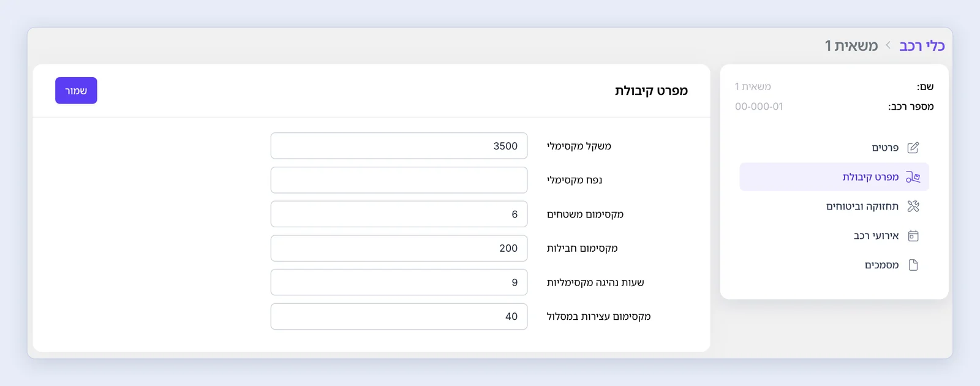Focus the שעות נהיגה מקסימליות field
Screen dimensions: 980x386
pos(399,282)
